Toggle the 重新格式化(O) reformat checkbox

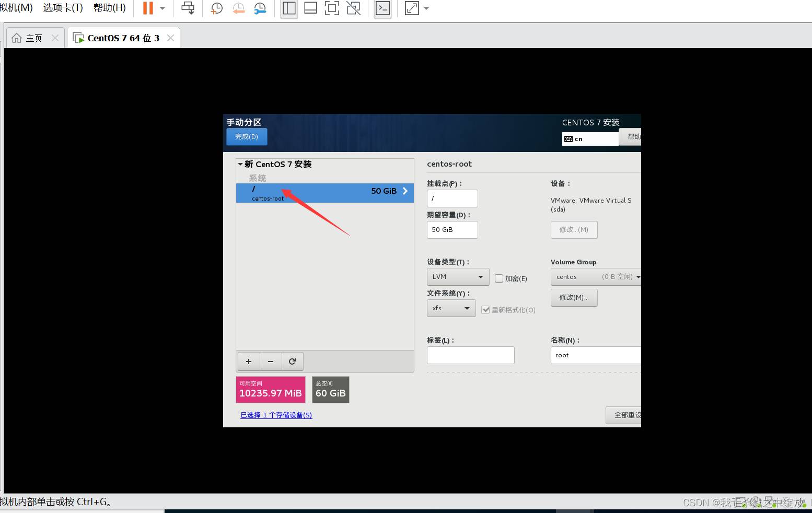tap(486, 310)
